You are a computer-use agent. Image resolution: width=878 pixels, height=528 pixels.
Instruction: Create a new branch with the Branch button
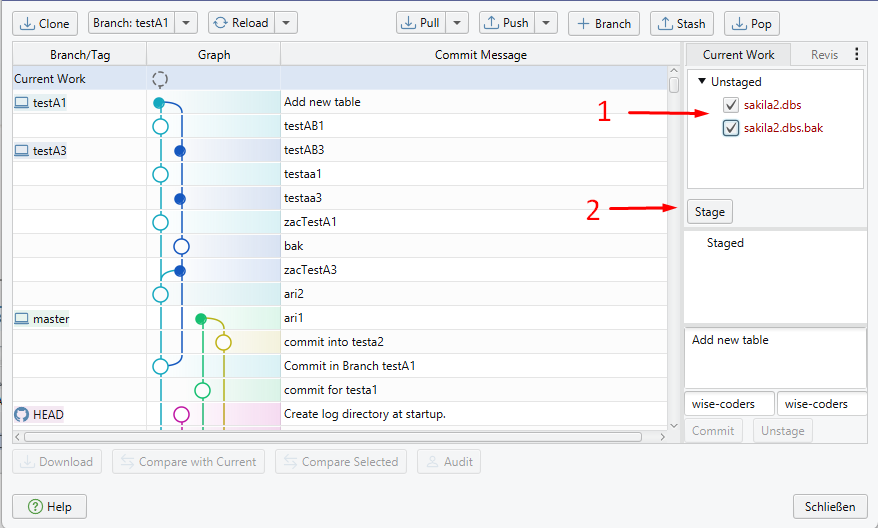[604, 24]
